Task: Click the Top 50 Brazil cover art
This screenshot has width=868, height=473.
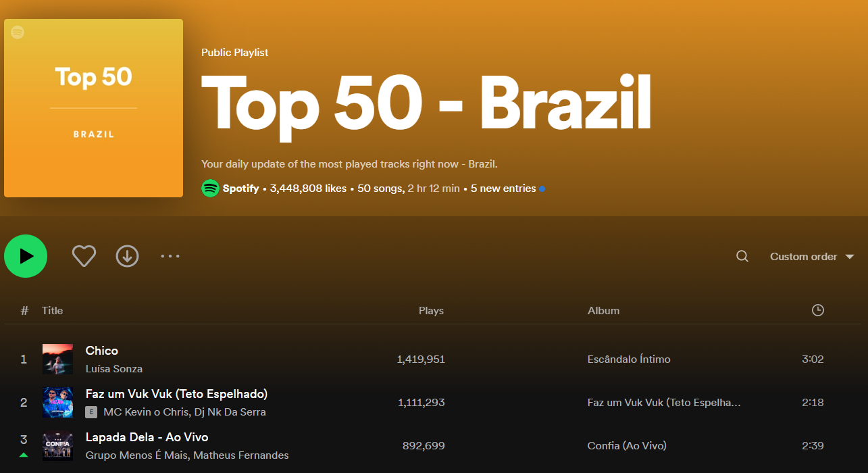Action: click(93, 108)
